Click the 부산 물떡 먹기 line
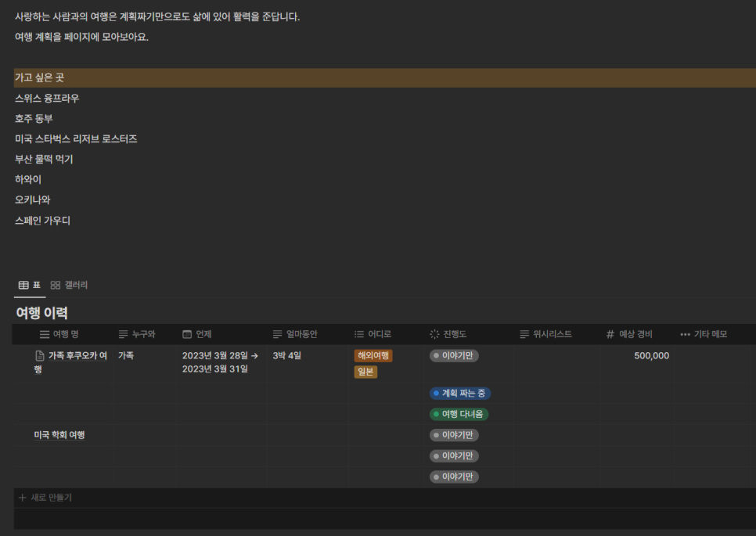 point(44,159)
